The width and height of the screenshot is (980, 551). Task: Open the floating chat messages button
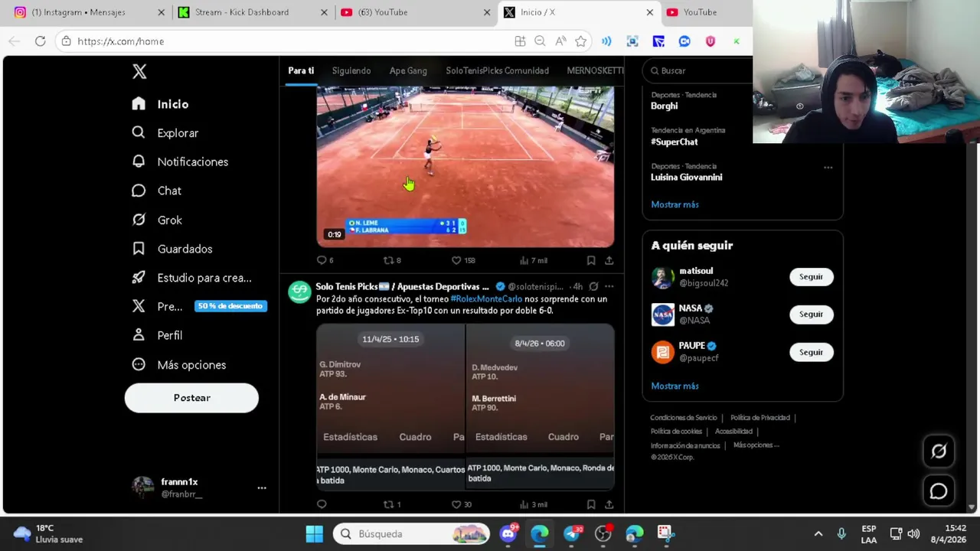point(939,491)
